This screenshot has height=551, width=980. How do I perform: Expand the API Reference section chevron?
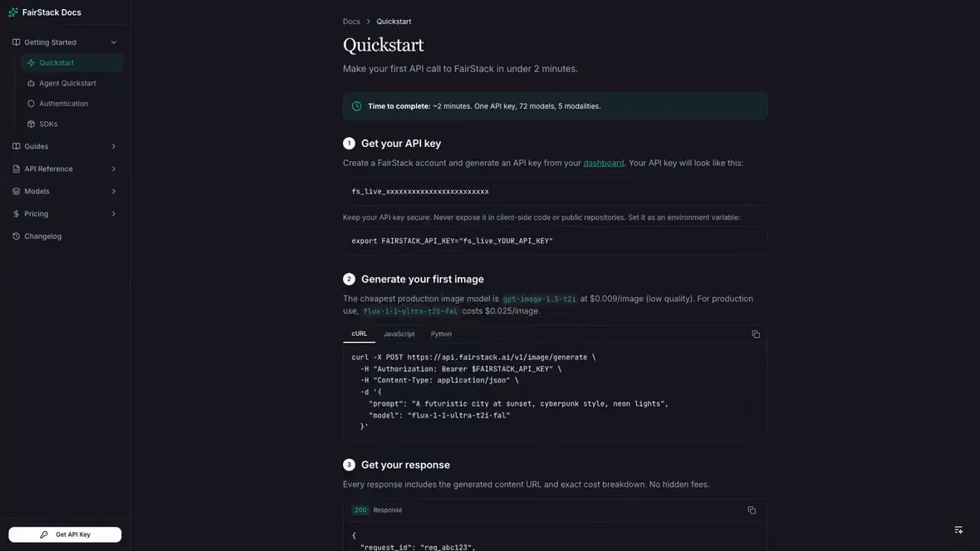tap(114, 168)
